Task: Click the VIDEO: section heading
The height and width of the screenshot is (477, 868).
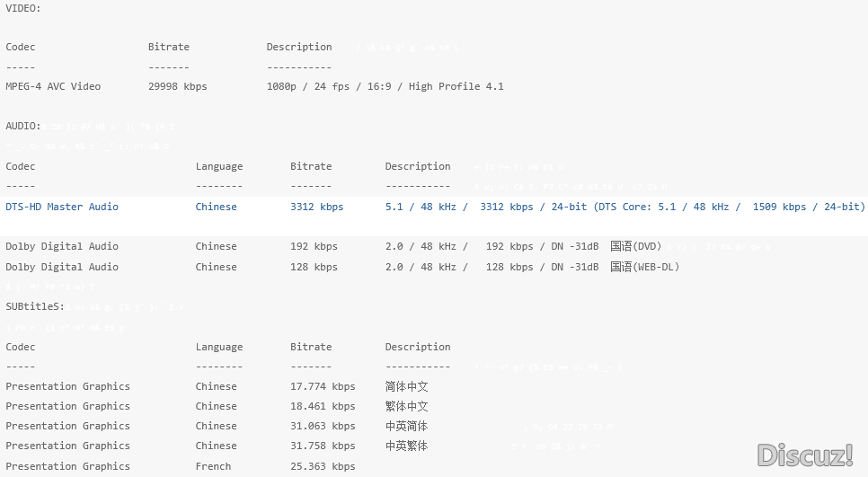Action: click(x=23, y=8)
